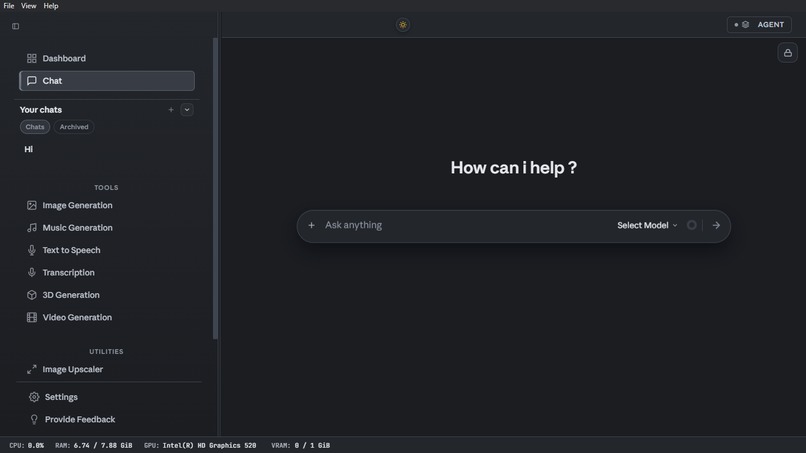Click the sidebar vertical scrollbar
Image resolution: width=806 pixels, height=453 pixels.
(x=215, y=188)
